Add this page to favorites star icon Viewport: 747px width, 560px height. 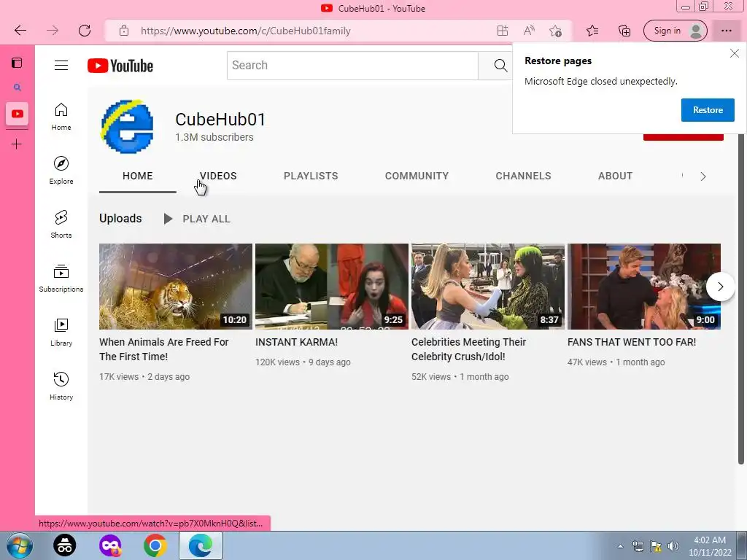point(555,31)
